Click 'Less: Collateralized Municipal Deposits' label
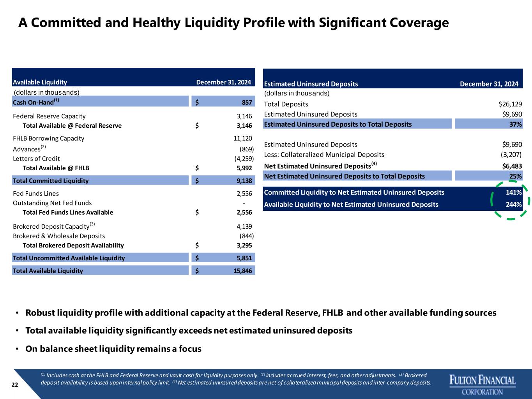Viewport: 532px width, 399px height. click(x=324, y=155)
